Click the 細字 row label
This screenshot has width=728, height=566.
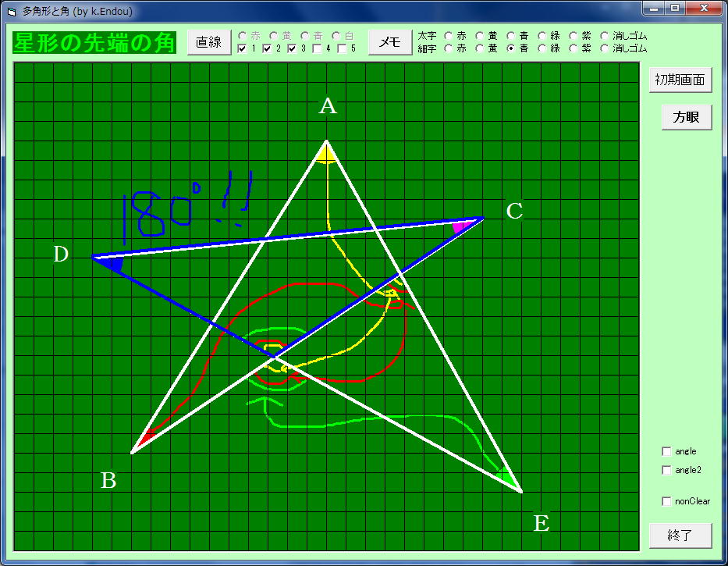pos(427,48)
